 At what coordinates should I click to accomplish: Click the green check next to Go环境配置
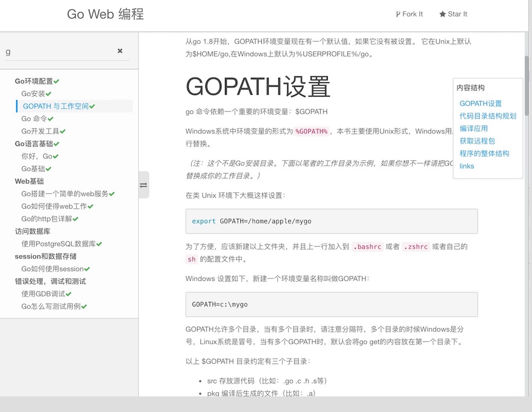(x=56, y=81)
